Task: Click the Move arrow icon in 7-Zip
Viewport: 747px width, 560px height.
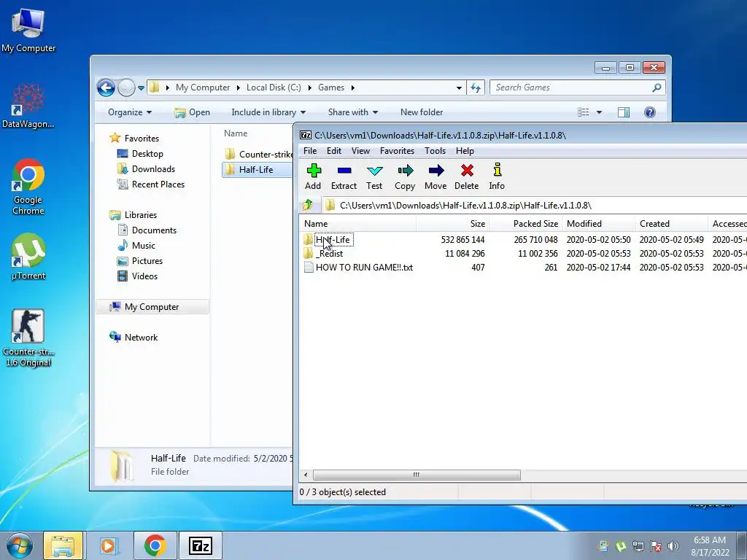Action: (436, 176)
